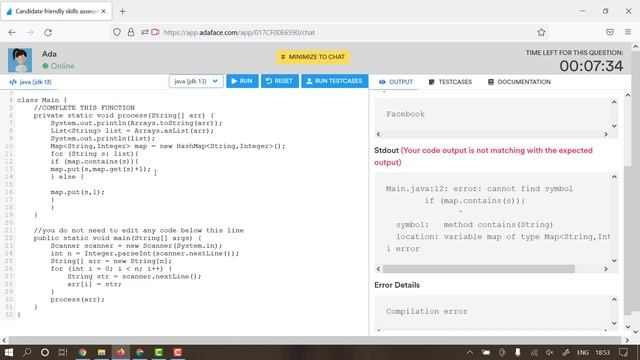Click the class Main code line
Viewport: 640px width, 360px height.
(42, 100)
